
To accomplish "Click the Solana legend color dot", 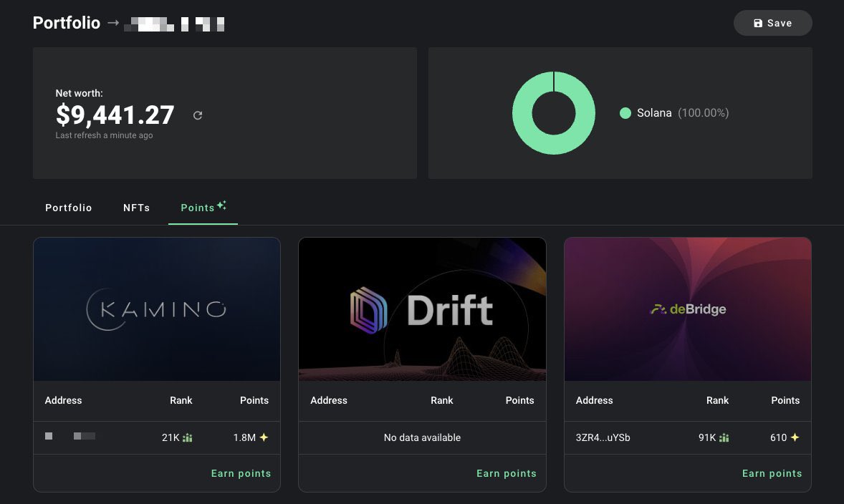I will click(625, 113).
